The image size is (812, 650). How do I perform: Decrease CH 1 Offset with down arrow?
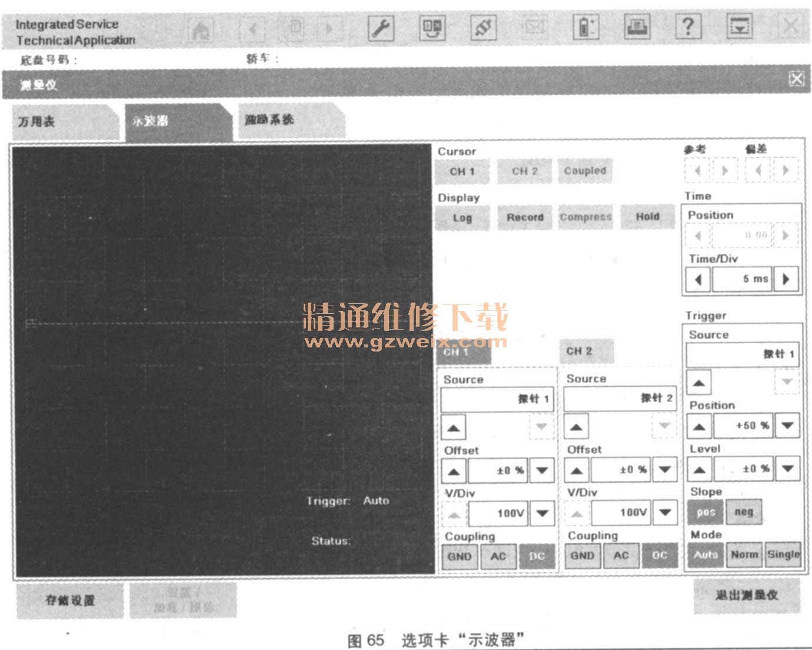point(542,470)
